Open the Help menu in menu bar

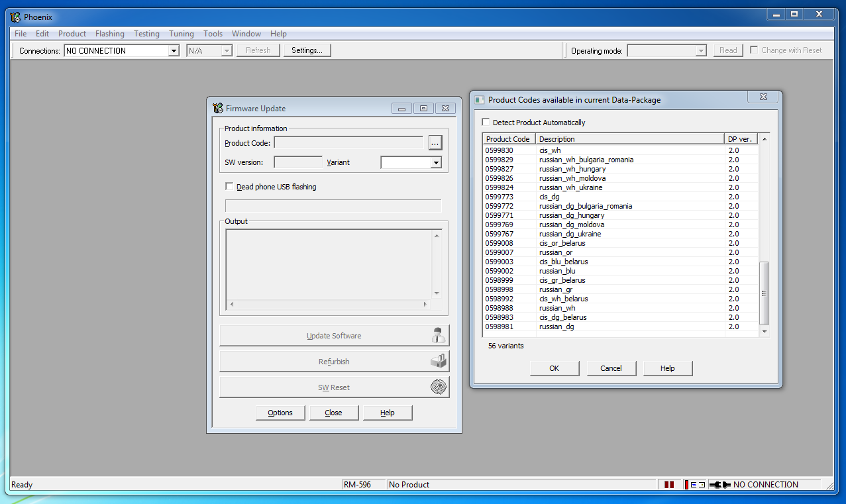[278, 34]
